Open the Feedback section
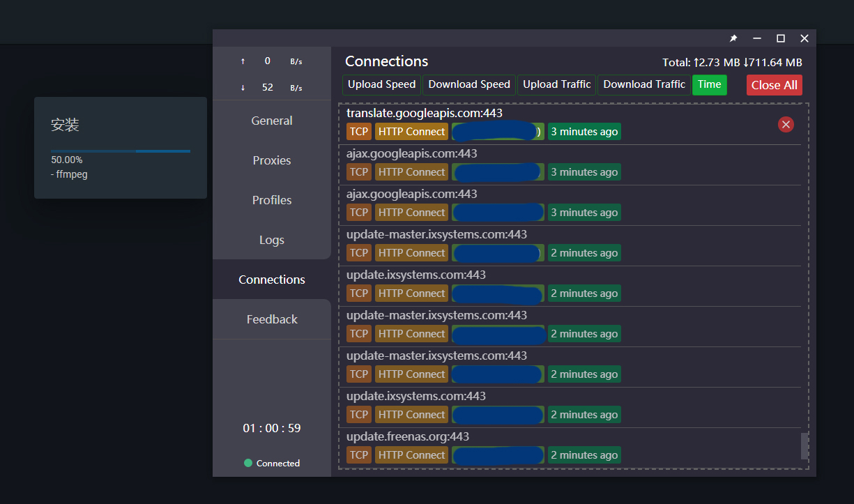854x504 pixels. 272,319
